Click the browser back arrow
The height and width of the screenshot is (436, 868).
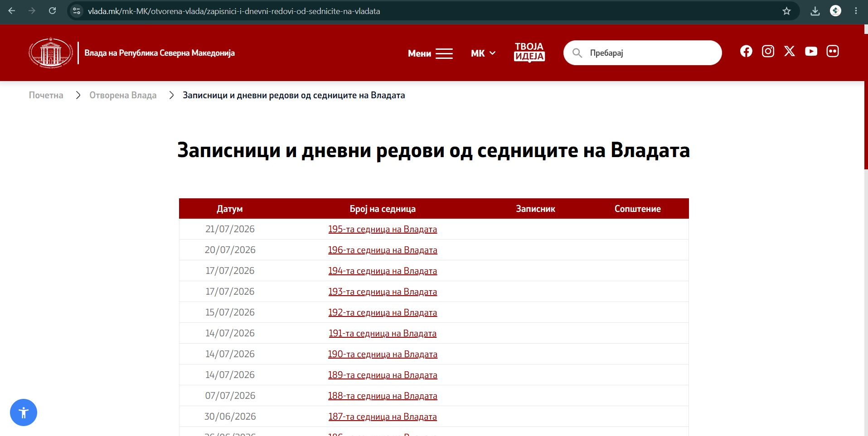pos(12,11)
